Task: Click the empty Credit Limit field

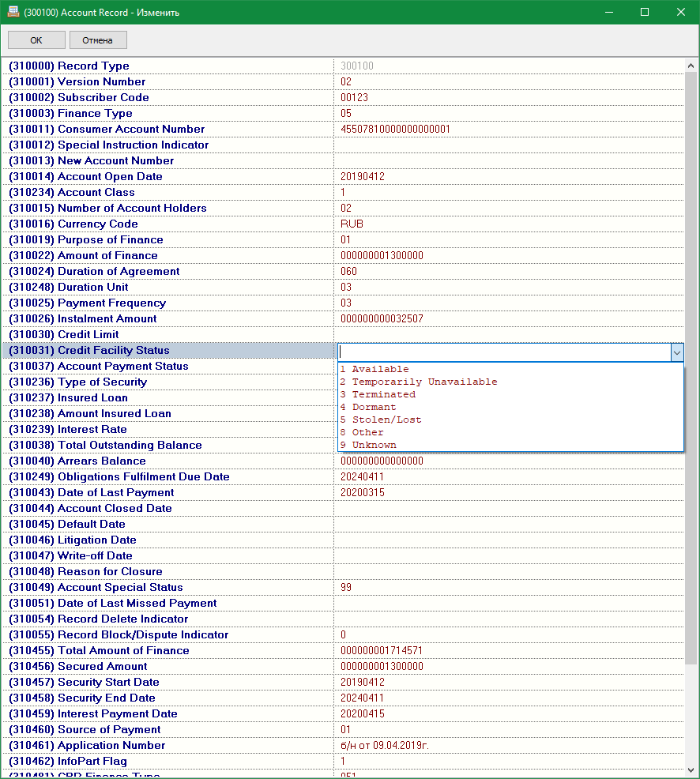Action: pyautogui.click(x=508, y=334)
